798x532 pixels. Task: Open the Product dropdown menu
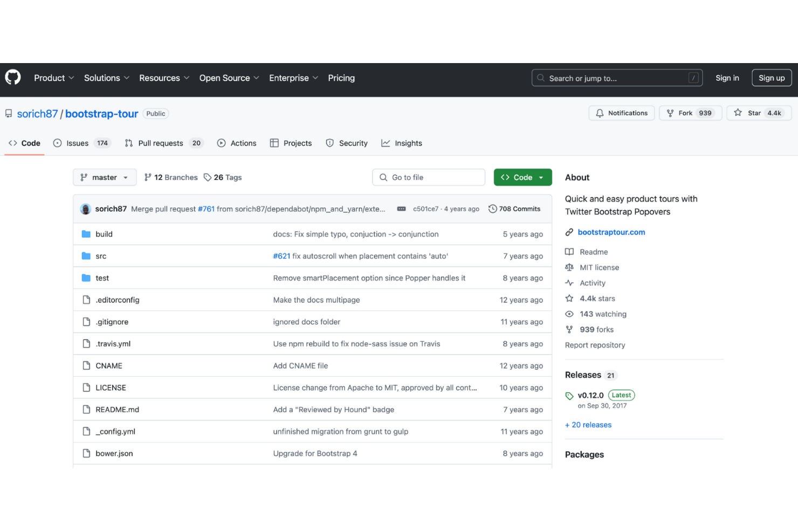54,78
